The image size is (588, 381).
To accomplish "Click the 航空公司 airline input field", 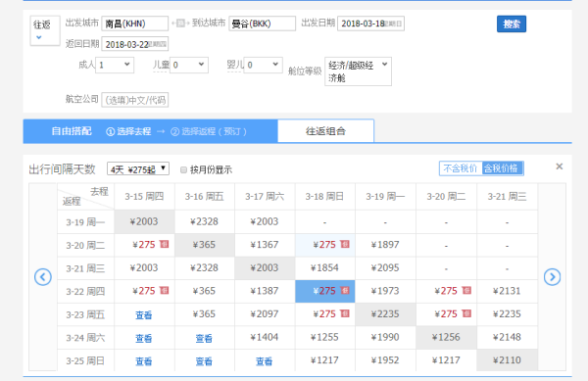I will click(x=134, y=100).
